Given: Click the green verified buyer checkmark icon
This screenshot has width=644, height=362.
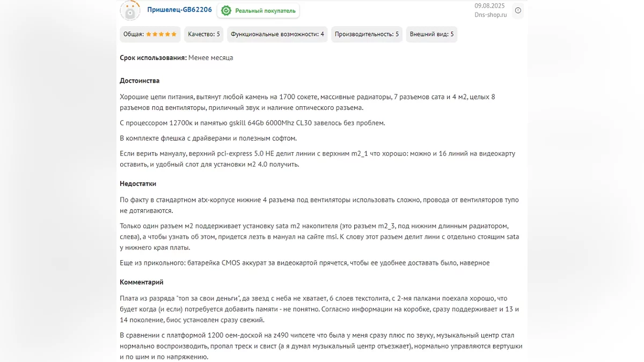Looking at the screenshot, I should point(226,11).
